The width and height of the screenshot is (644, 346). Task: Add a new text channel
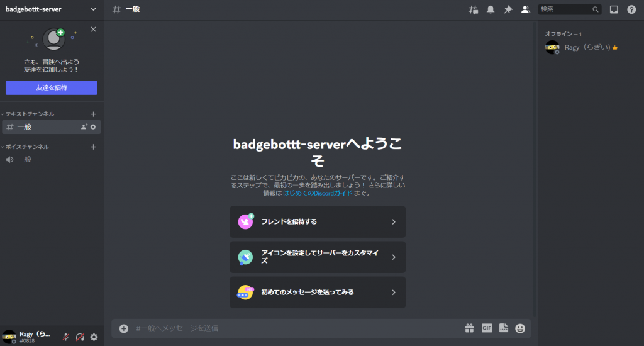coord(93,114)
